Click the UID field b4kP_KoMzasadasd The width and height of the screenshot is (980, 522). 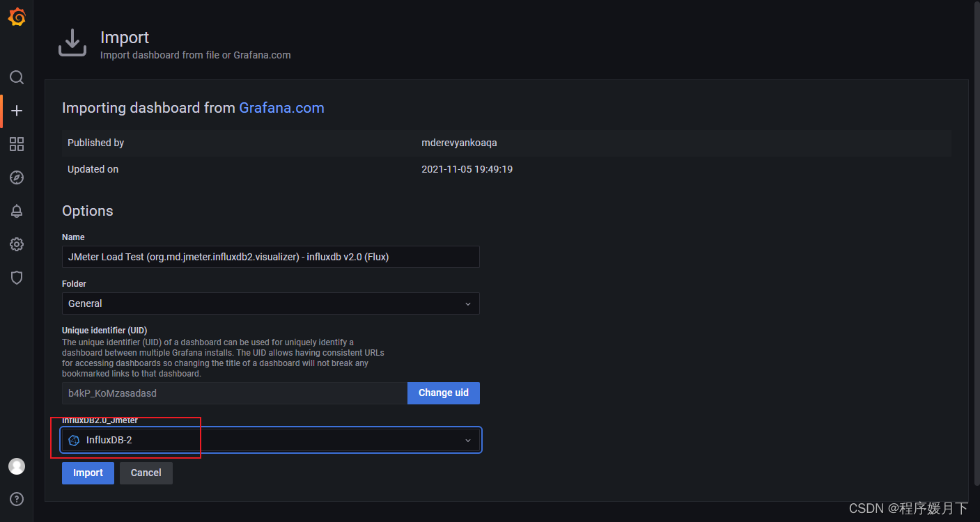(x=235, y=393)
